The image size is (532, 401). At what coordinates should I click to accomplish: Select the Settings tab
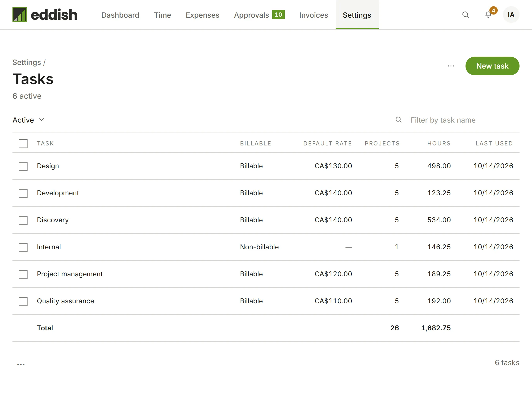coord(357,15)
